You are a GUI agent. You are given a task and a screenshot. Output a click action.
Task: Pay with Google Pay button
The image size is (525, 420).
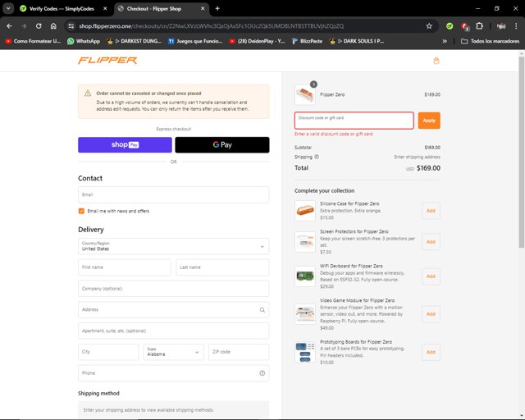pyautogui.click(x=222, y=144)
